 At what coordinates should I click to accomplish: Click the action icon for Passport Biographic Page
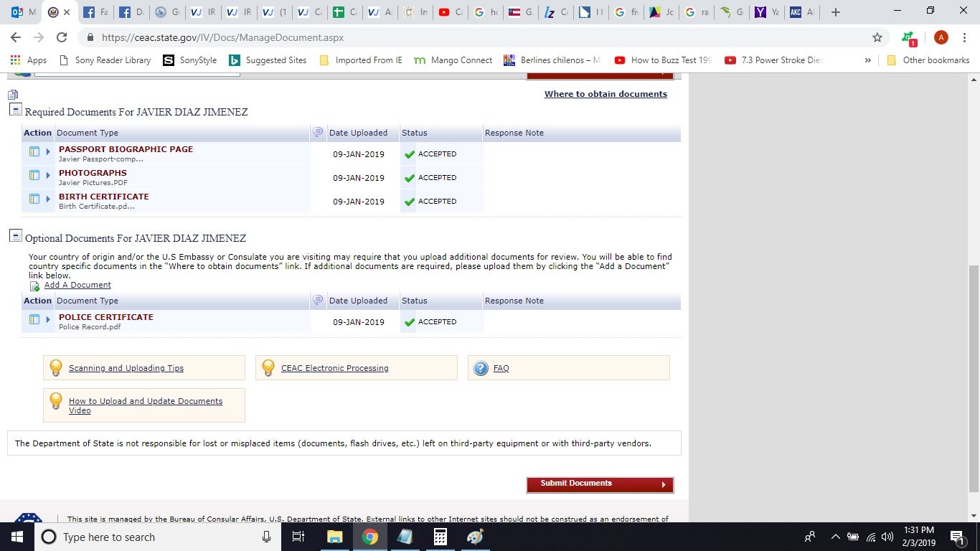tap(34, 151)
